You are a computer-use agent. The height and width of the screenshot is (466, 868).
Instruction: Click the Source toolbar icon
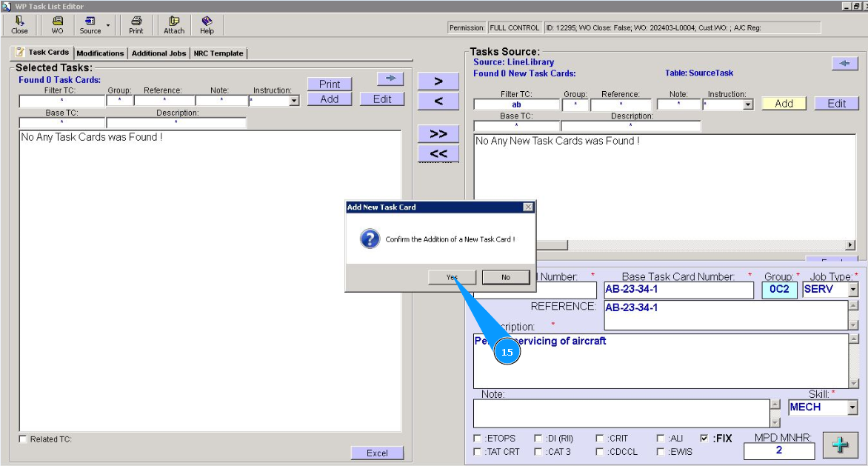click(x=90, y=24)
